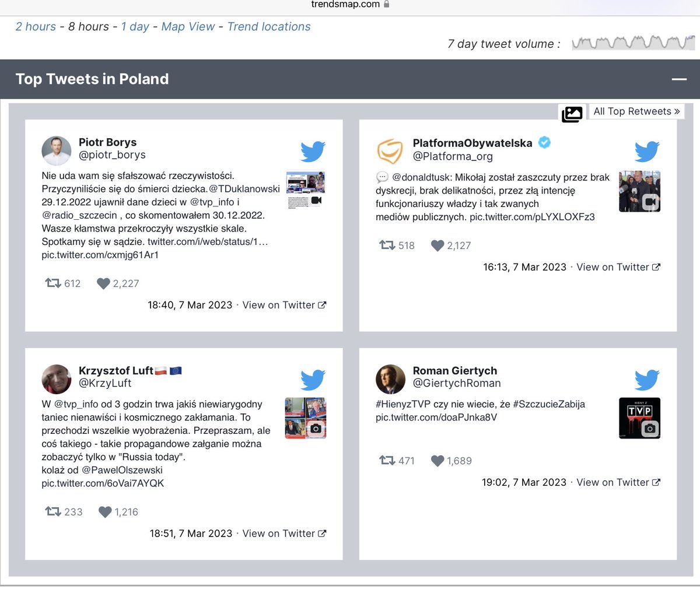
Task: Select the 2 hours time range
Action: click(x=36, y=27)
